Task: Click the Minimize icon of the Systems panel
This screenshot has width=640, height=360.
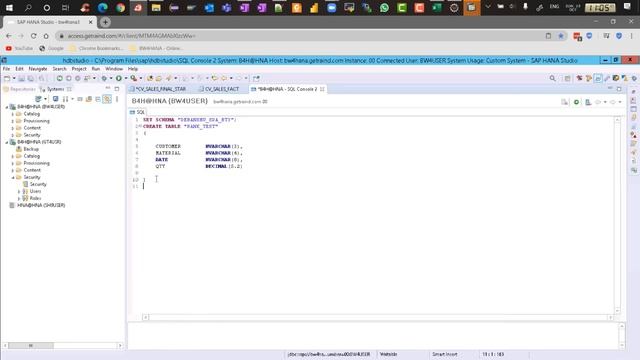Action: pyautogui.click(x=108, y=89)
